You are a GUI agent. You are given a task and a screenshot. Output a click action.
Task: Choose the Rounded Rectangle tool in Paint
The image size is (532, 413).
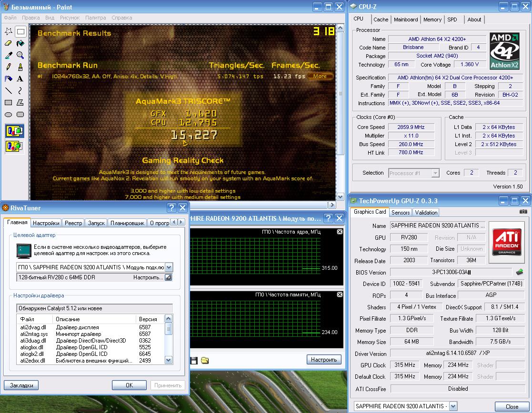[x=20, y=114]
